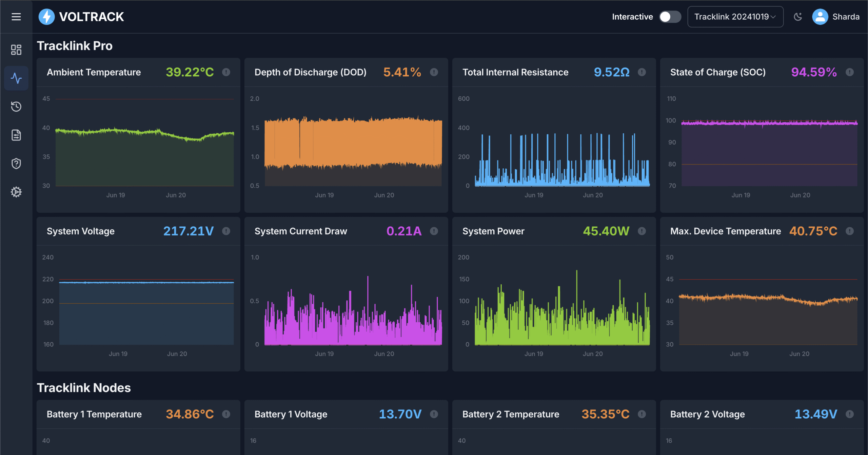Open the Sharda user profile menu
This screenshot has width=868, height=455.
pos(836,17)
